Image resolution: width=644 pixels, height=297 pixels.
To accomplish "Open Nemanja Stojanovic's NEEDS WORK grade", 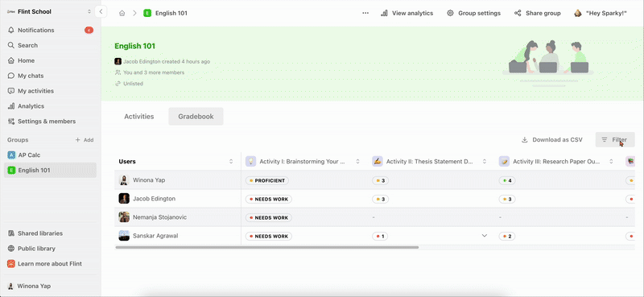I will 269,217.
